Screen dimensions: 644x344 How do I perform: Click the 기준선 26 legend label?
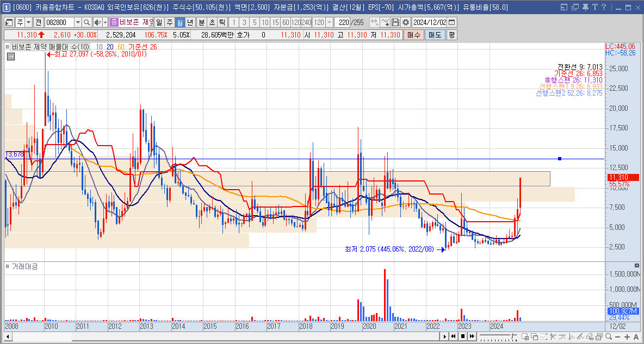[143, 47]
